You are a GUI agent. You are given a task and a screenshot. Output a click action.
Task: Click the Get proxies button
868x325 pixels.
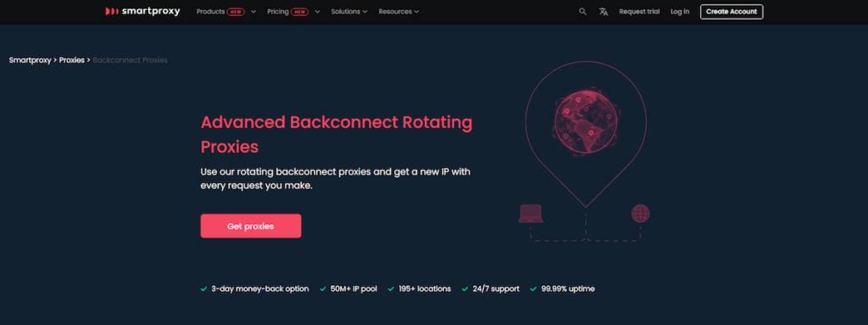[251, 227]
